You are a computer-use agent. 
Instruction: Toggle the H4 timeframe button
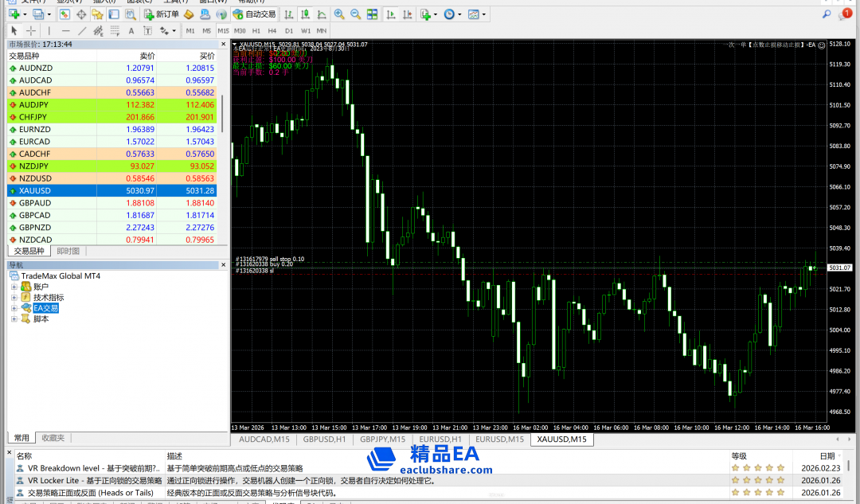(x=272, y=31)
